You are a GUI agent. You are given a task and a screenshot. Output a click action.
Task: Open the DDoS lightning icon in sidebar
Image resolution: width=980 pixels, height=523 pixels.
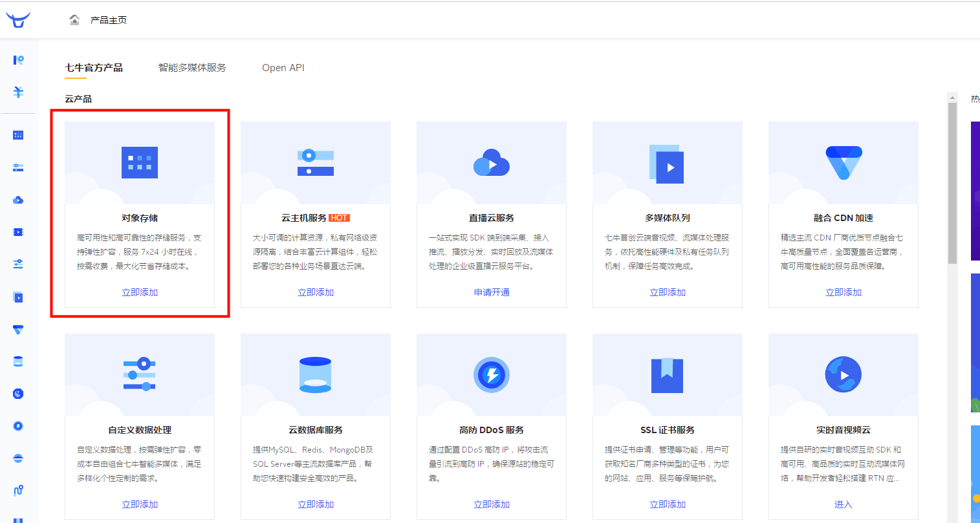pyautogui.click(x=18, y=426)
